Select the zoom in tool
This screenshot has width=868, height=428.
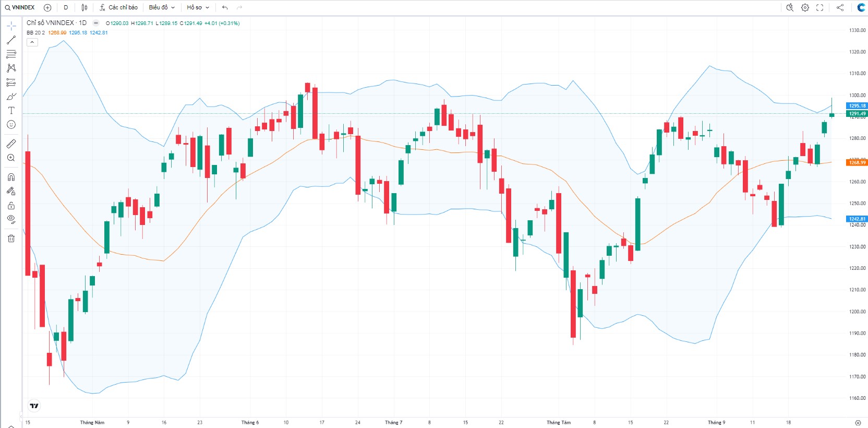[11, 158]
